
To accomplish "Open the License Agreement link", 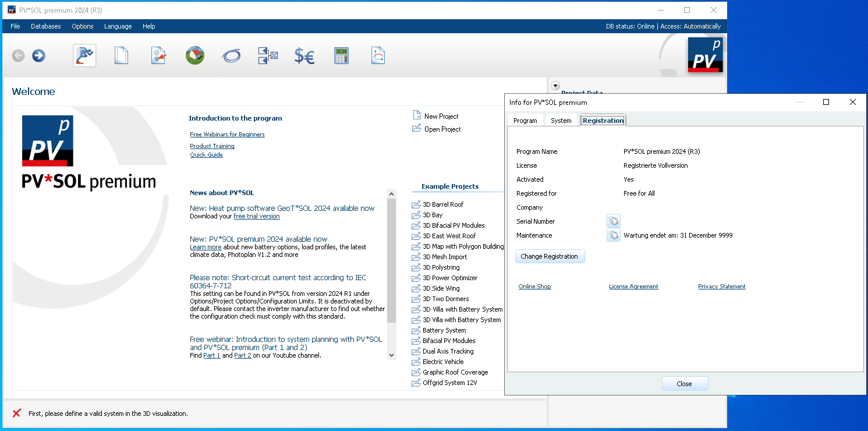I will 633,287.
